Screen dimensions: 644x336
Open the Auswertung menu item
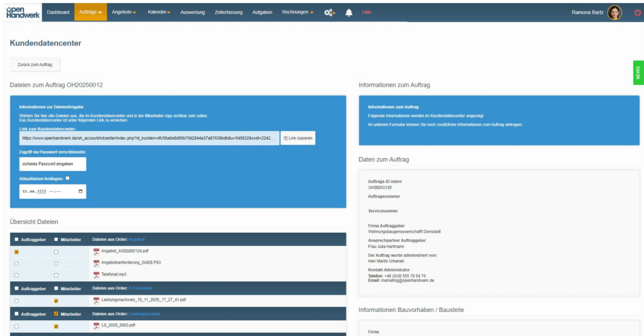click(x=192, y=12)
